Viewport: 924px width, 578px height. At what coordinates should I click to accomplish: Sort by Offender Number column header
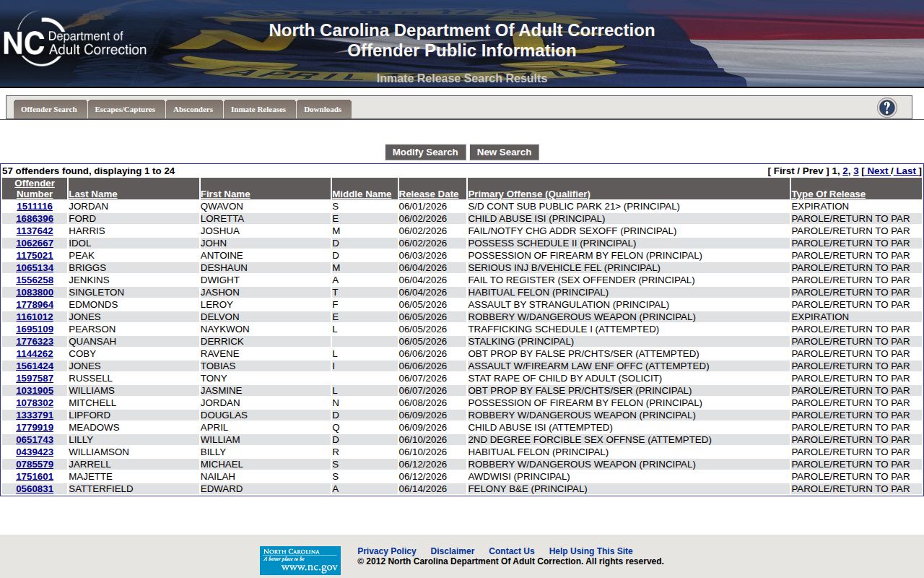click(35, 189)
